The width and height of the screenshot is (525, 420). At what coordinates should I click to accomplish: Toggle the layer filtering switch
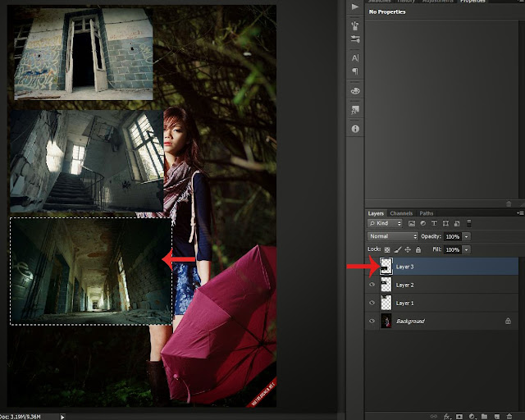[x=469, y=223]
